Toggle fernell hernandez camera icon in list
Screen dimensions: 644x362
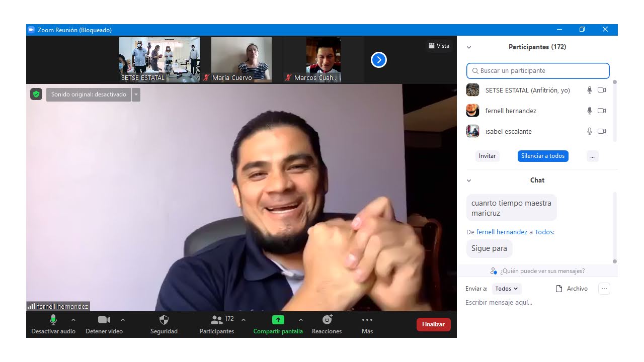[602, 111]
